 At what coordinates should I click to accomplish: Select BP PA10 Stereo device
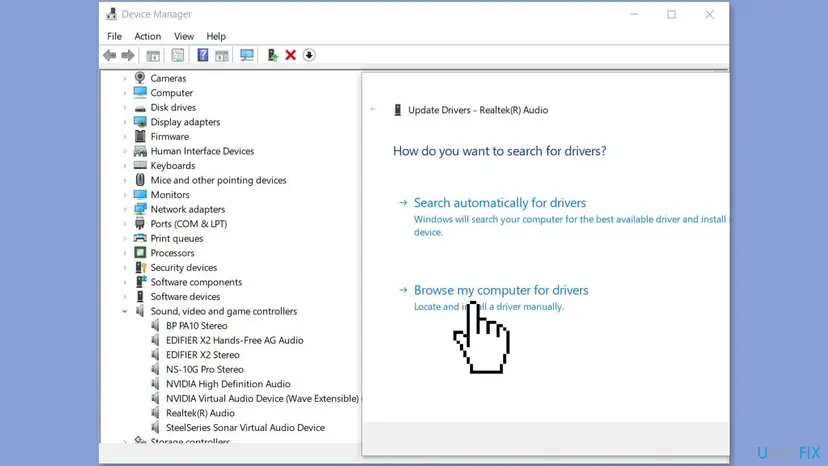pos(196,325)
